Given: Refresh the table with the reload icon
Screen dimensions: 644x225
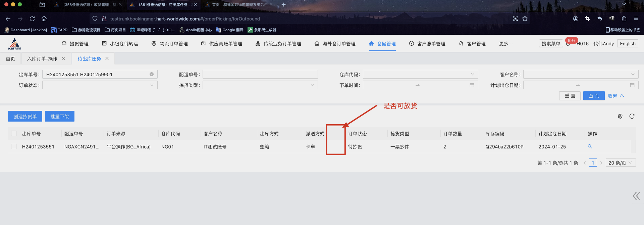Looking at the screenshot, I should point(632,116).
